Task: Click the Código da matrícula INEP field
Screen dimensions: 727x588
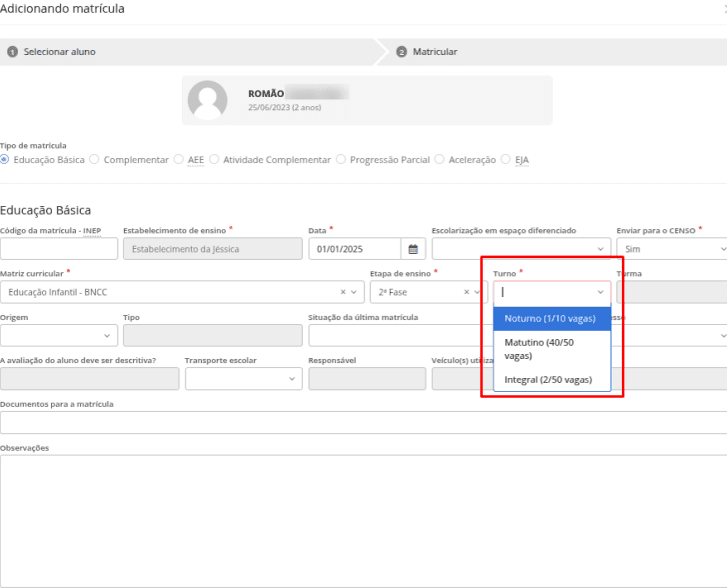Action: 58,249
